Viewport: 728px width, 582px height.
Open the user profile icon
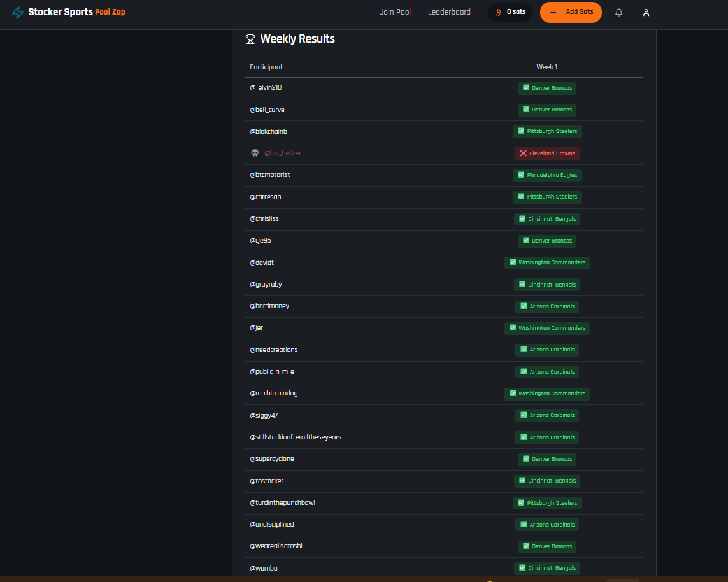coord(646,13)
